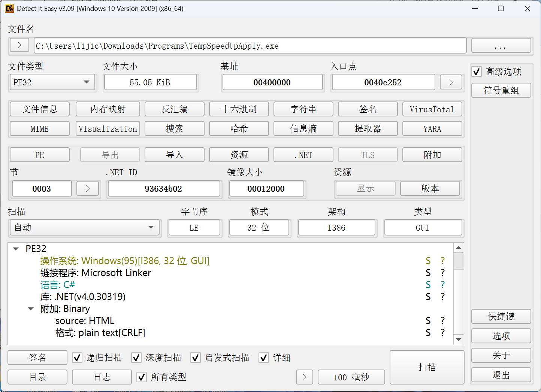Screen dimensions: 541x392
Task: Open the 反汇编 disassembler
Action: point(175,109)
